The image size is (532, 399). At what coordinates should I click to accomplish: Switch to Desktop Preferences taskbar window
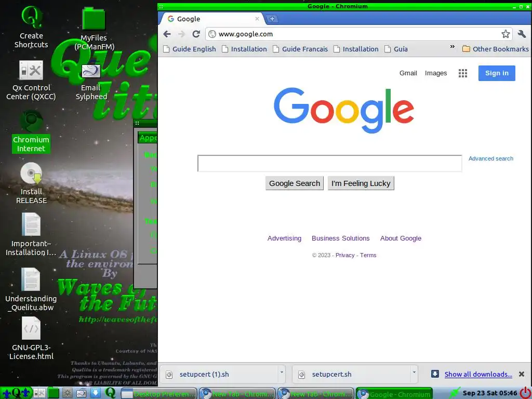pyautogui.click(x=158, y=394)
